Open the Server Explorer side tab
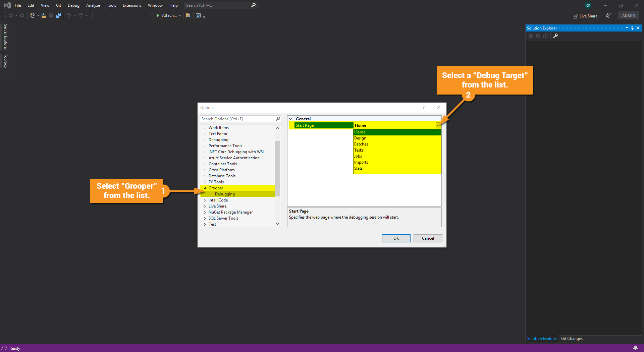The image size is (644, 352). click(5, 37)
